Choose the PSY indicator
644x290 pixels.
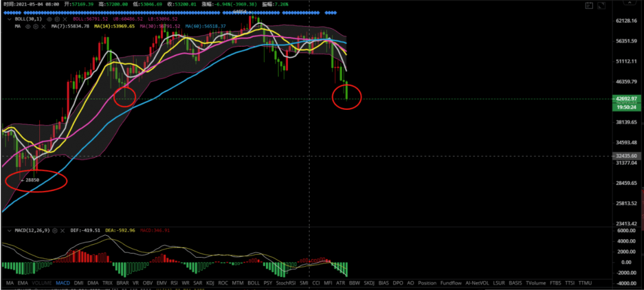[268, 283]
